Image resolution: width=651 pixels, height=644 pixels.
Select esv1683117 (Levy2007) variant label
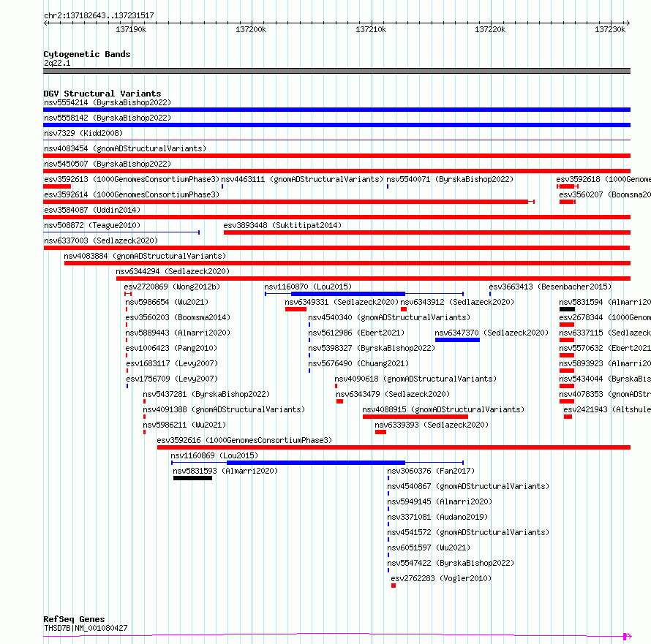click(x=172, y=363)
